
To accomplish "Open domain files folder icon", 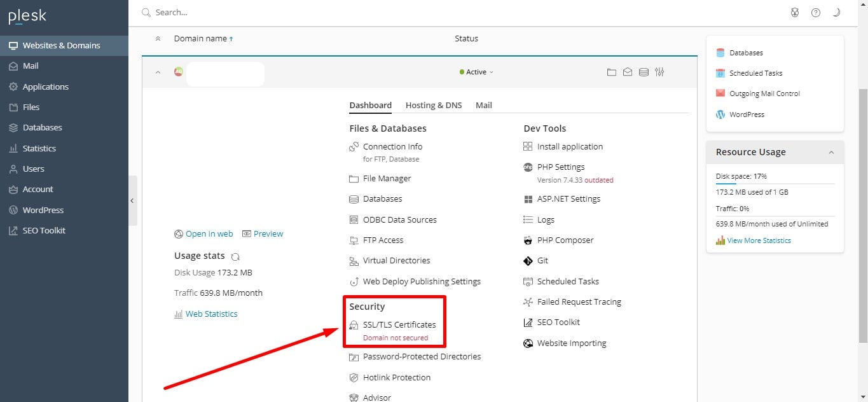I will (x=612, y=73).
